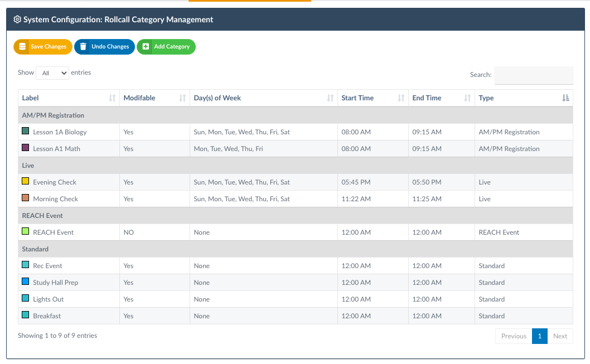Toggle Type column sort order icon
The width and height of the screenshot is (590, 364).
pyautogui.click(x=565, y=98)
